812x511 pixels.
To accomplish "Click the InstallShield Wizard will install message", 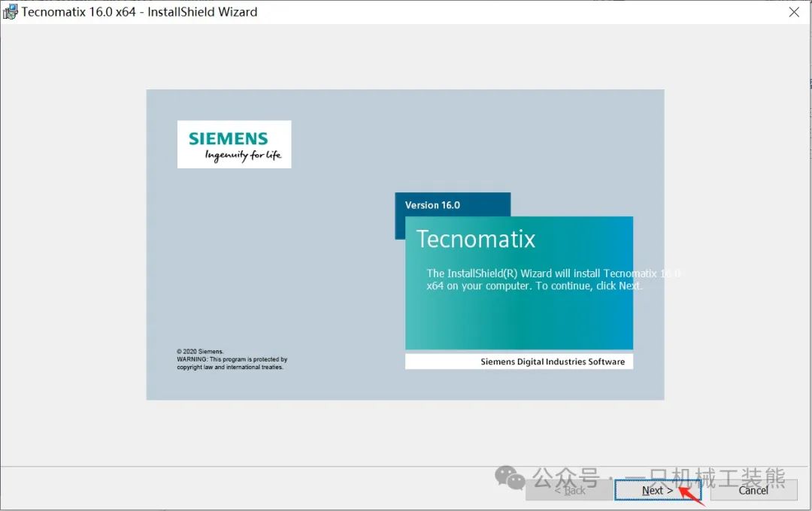I will tap(554, 280).
